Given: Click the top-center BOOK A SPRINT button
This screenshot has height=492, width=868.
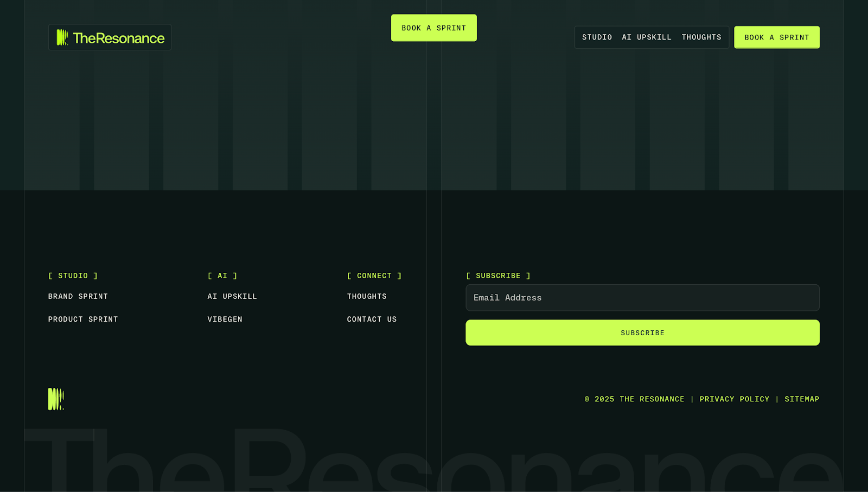Looking at the screenshot, I should coord(433,28).
